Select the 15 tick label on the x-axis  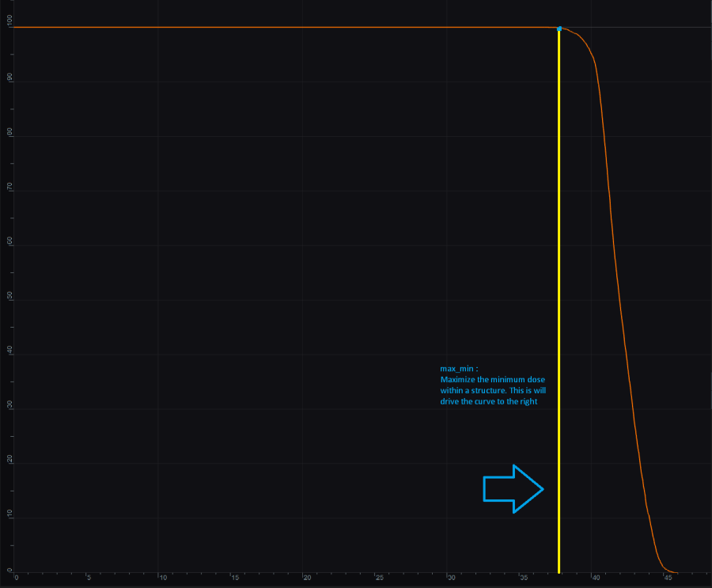coord(235,578)
